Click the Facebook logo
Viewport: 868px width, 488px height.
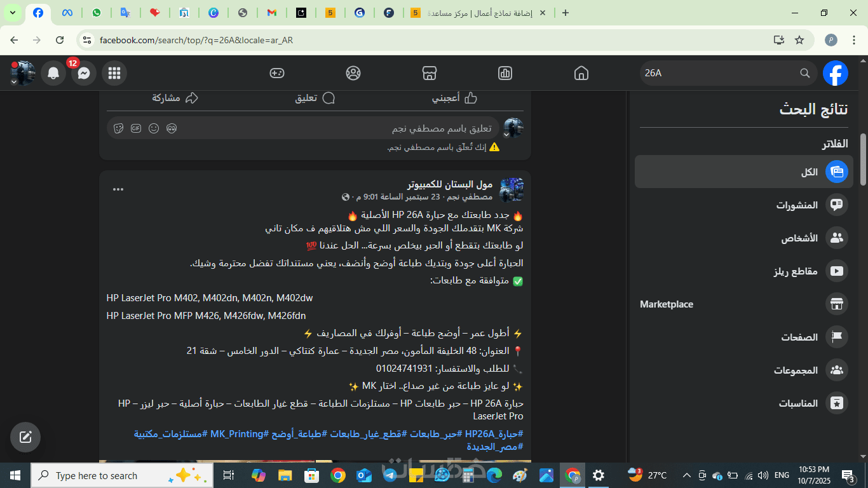[x=836, y=73]
